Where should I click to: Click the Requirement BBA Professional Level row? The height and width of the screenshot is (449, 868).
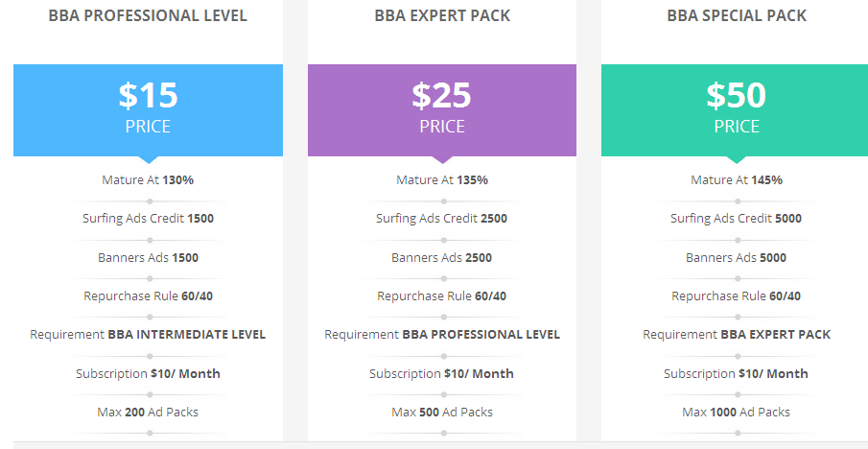[442, 335]
